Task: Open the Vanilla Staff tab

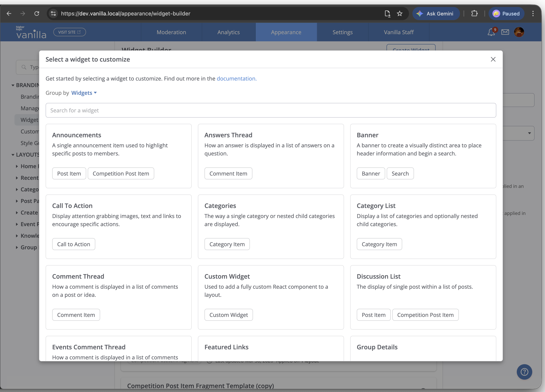Action: coord(399,32)
